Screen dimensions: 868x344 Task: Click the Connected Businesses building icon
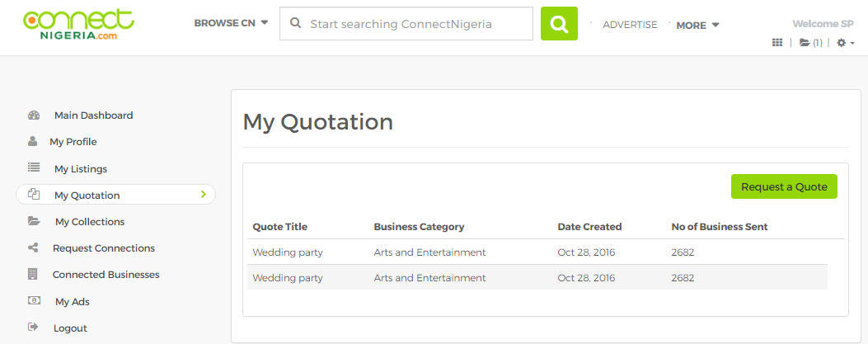(x=33, y=274)
